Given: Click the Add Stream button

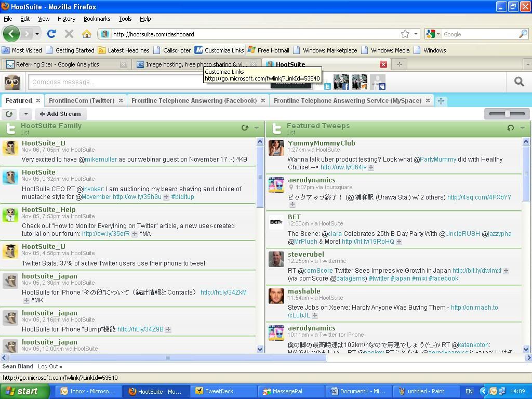Looking at the screenshot, I should click(x=60, y=114).
